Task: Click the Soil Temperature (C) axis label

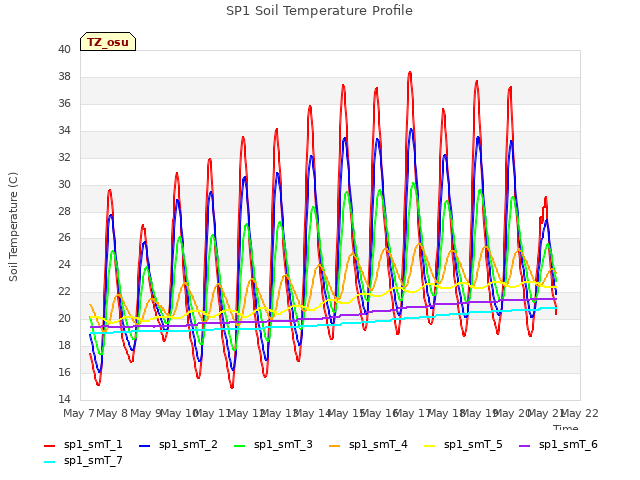Action: pos(13,227)
